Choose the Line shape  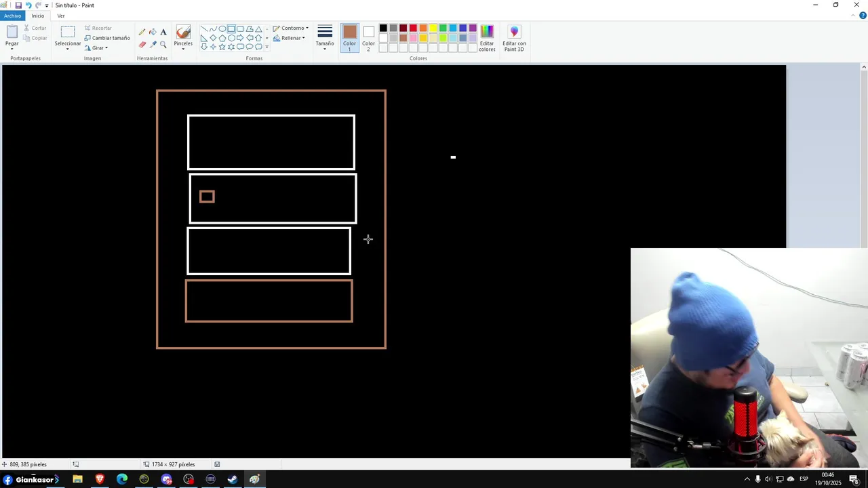(204, 28)
